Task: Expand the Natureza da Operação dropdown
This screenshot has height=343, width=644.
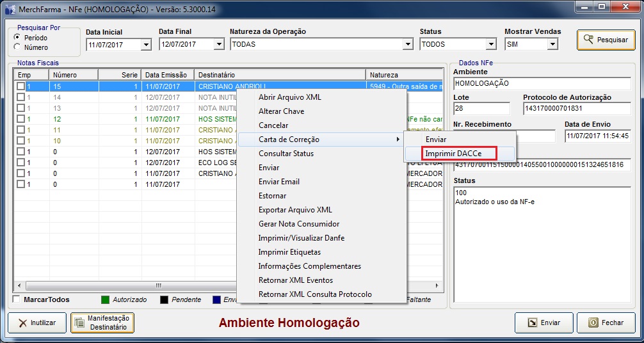Action: click(x=408, y=45)
